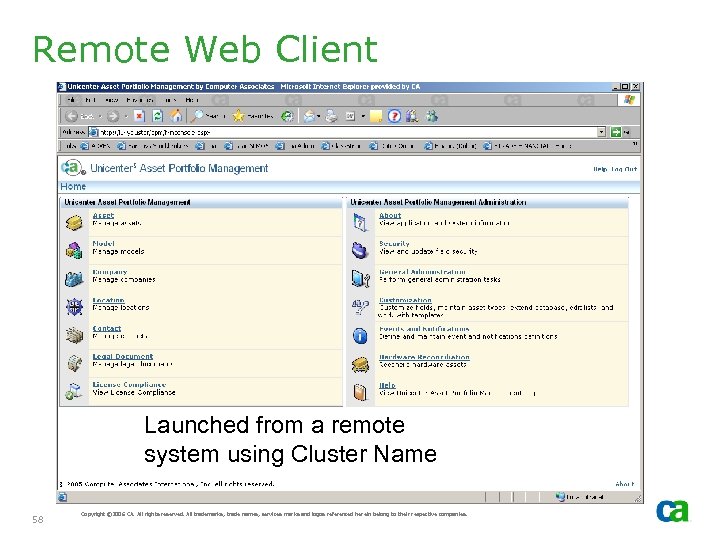Image resolution: width=720 pixels, height=540 pixels.
Task: Open the License Compliance link
Action: [x=129, y=384]
